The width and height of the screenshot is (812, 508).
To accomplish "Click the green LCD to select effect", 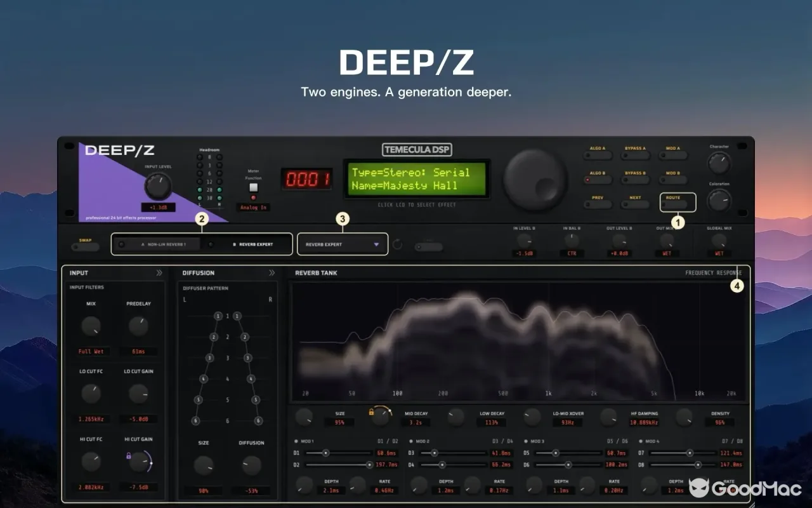I will click(x=417, y=178).
